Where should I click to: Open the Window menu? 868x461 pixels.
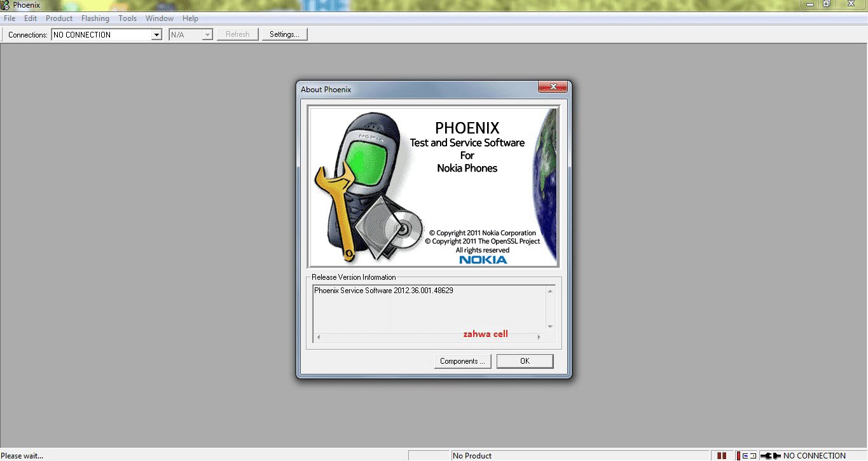pyautogui.click(x=160, y=18)
